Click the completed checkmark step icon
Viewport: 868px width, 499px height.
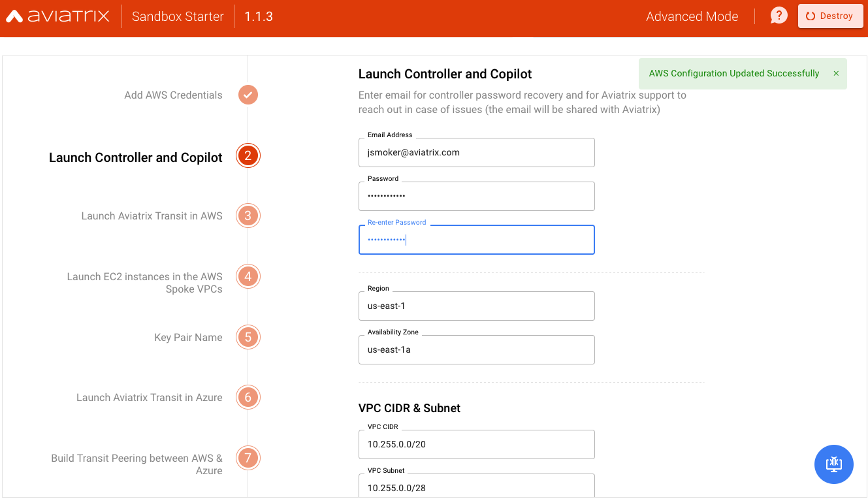click(x=248, y=95)
